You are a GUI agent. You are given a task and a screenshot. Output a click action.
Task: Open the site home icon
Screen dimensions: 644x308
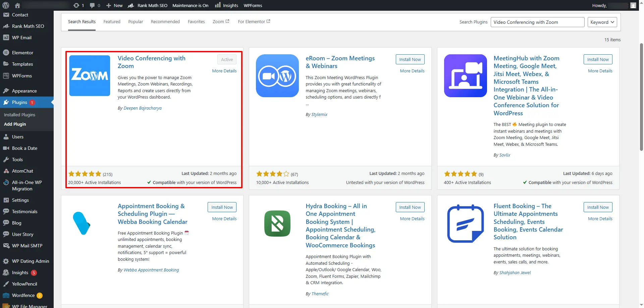pos(17,5)
